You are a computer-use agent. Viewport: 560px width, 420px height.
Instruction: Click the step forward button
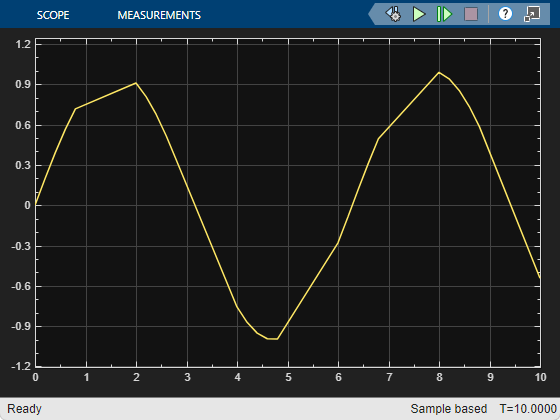pyautogui.click(x=444, y=14)
